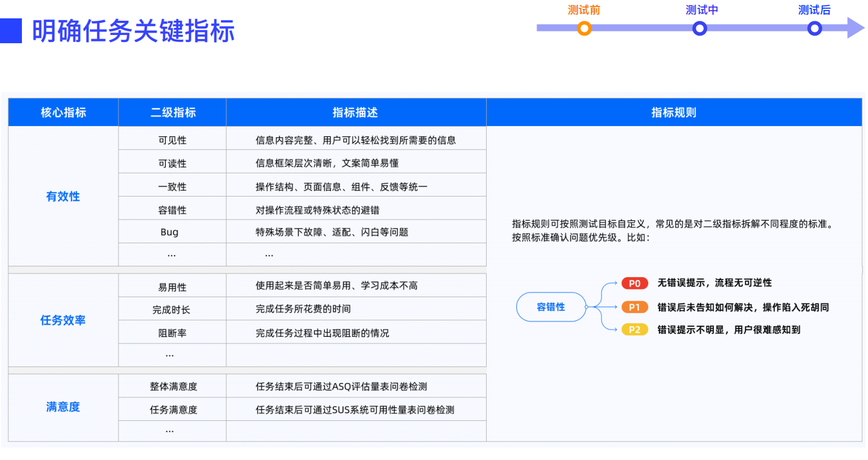868x460 pixels.
Task: Select the 可见性 table cell
Action: click(x=172, y=138)
